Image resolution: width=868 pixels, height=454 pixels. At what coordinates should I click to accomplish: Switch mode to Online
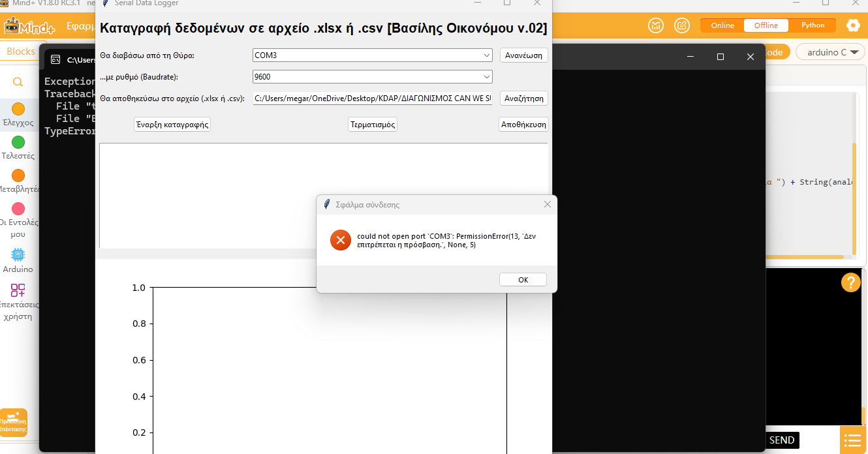(x=722, y=25)
